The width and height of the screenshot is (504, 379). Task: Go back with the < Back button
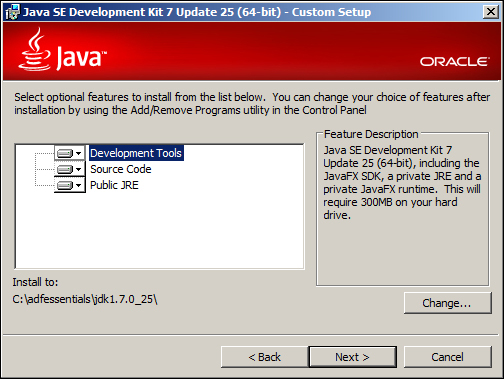(265, 357)
